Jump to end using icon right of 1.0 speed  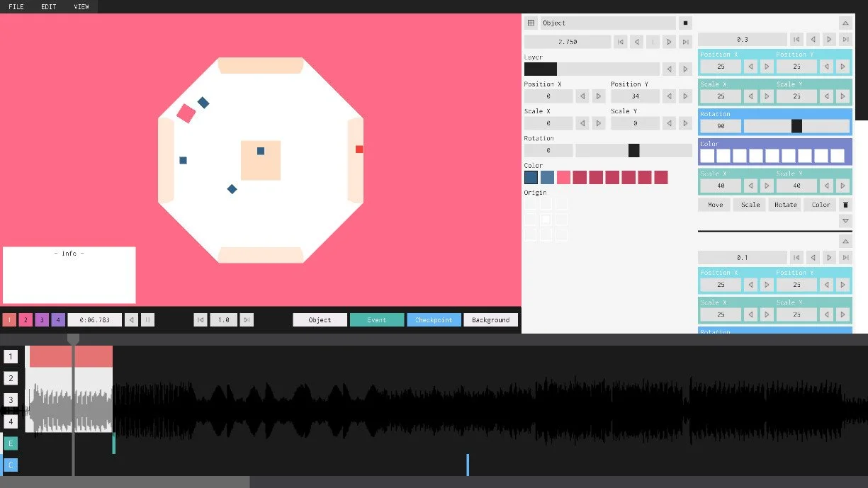pos(247,320)
